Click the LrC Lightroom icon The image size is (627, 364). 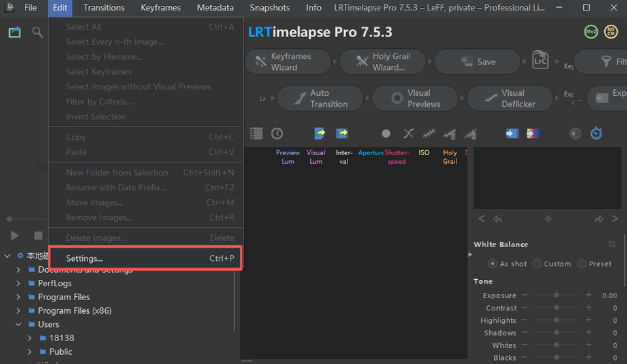point(540,60)
